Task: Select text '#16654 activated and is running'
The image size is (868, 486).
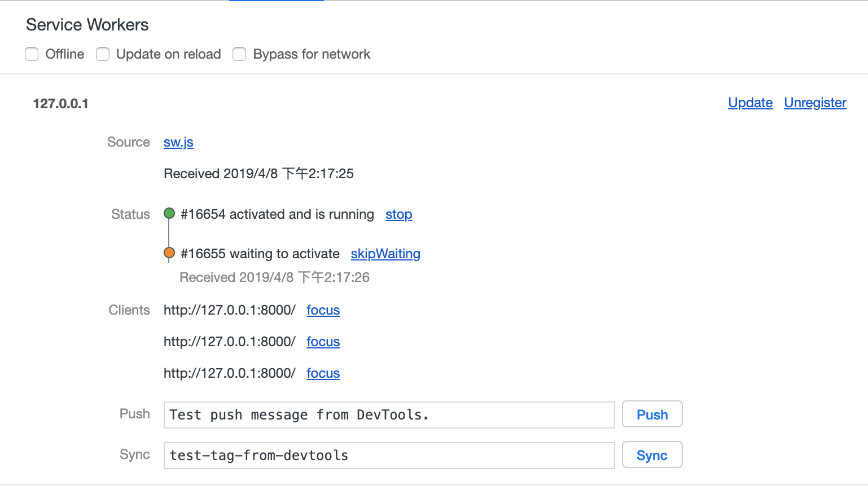Action: pos(277,214)
